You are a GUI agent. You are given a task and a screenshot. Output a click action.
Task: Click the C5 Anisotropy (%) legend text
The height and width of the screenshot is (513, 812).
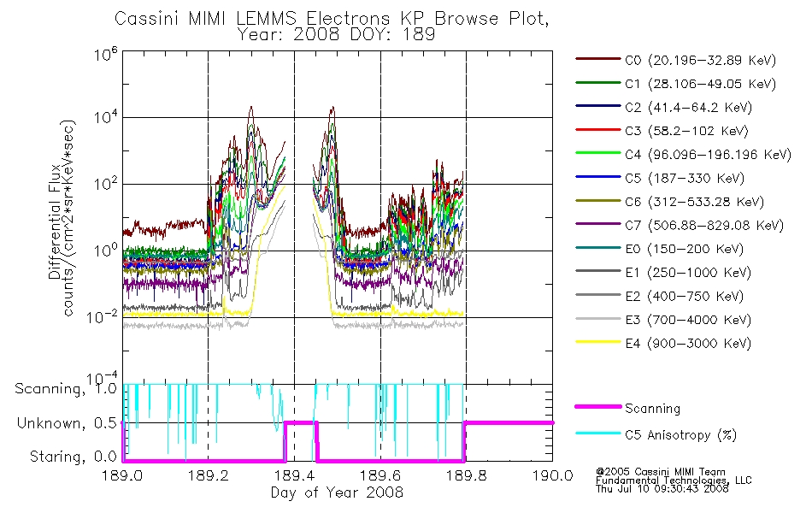681,435
